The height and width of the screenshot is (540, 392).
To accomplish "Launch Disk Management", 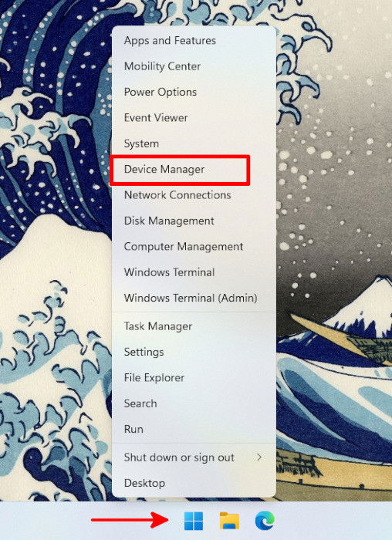I will (x=194, y=221).
